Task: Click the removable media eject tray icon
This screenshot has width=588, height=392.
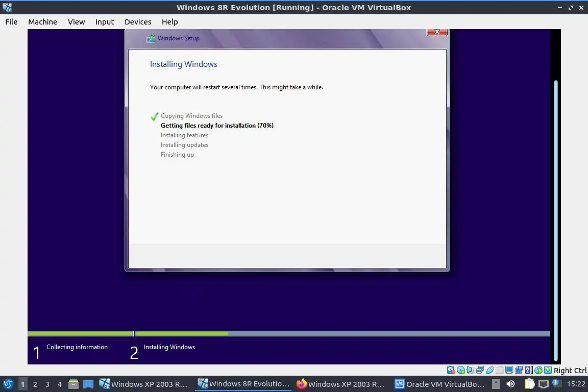Action: pos(496,384)
